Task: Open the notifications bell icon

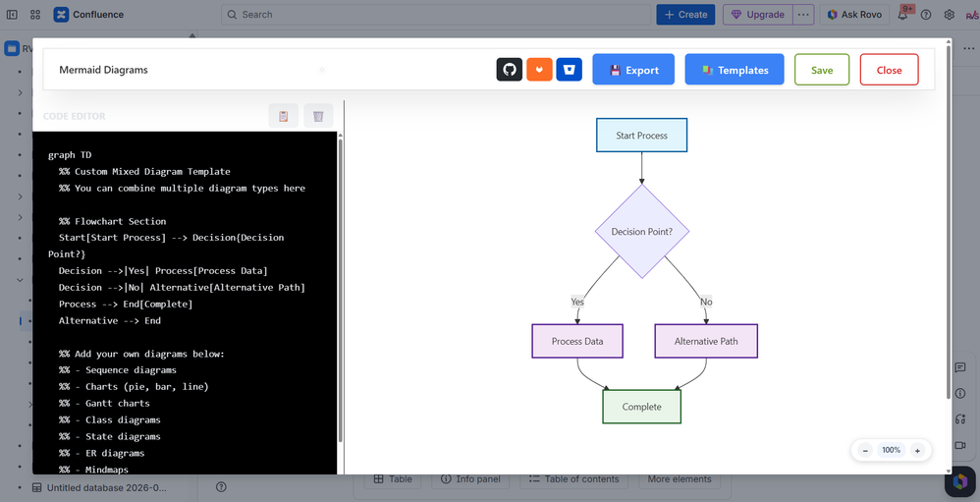Action: [x=903, y=15]
